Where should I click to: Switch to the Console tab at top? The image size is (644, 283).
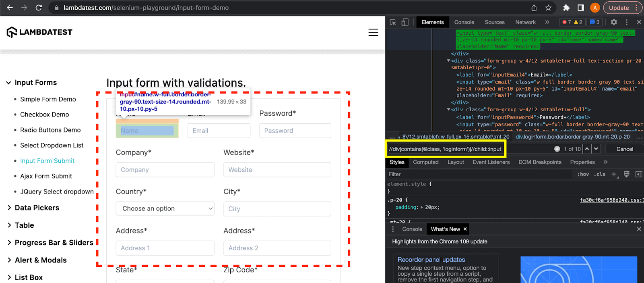click(464, 22)
